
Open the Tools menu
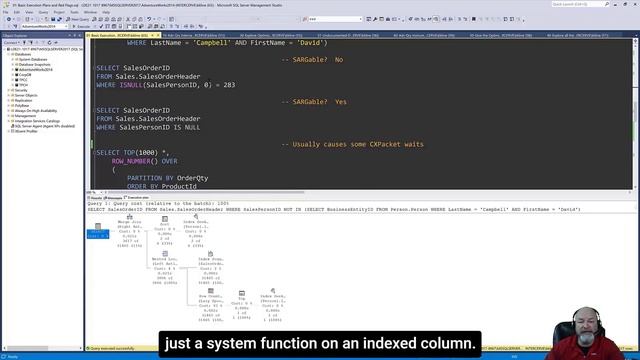74,12
